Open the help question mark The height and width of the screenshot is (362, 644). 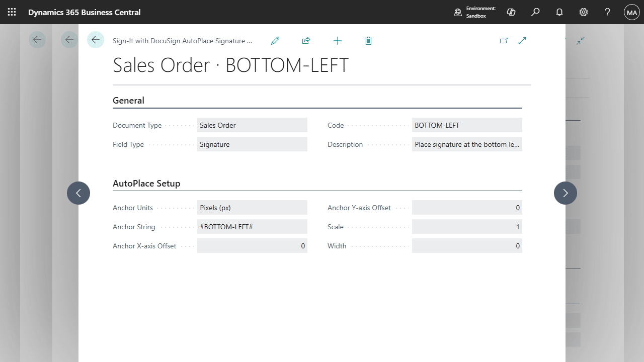point(608,12)
